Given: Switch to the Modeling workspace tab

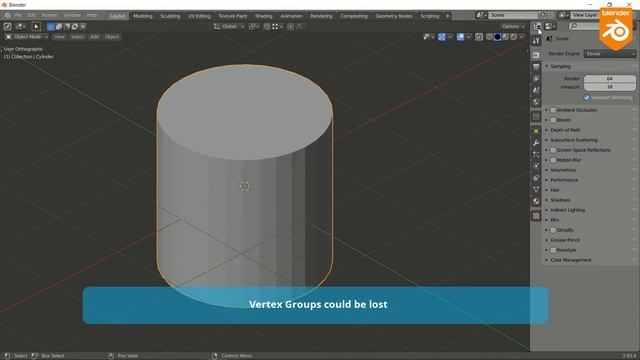Looking at the screenshot, I should (143, 16).
